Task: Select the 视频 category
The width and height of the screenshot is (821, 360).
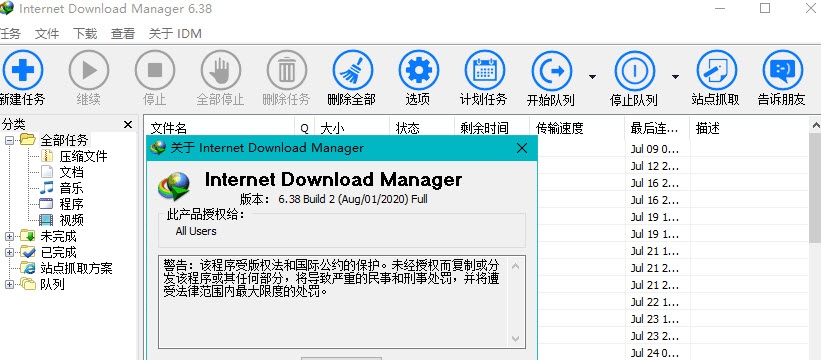Action: point(71,220)
